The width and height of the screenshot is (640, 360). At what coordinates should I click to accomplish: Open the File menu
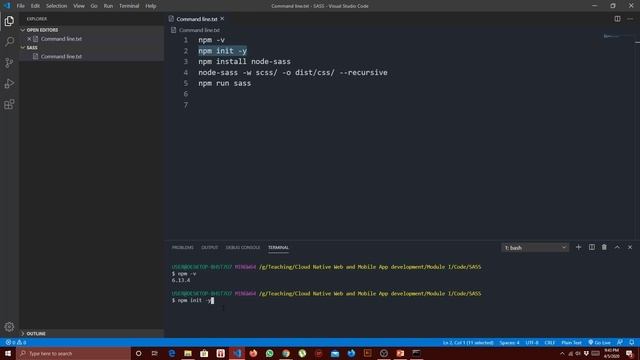point(20,6)
